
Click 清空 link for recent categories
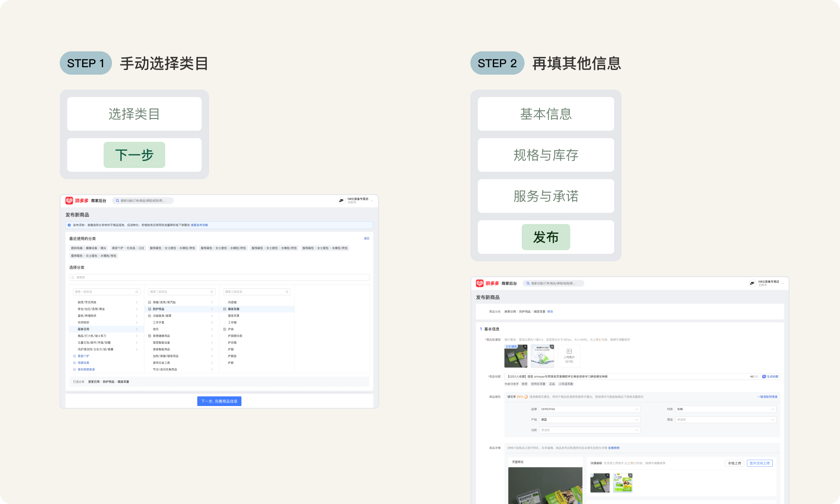pos(366,238)
